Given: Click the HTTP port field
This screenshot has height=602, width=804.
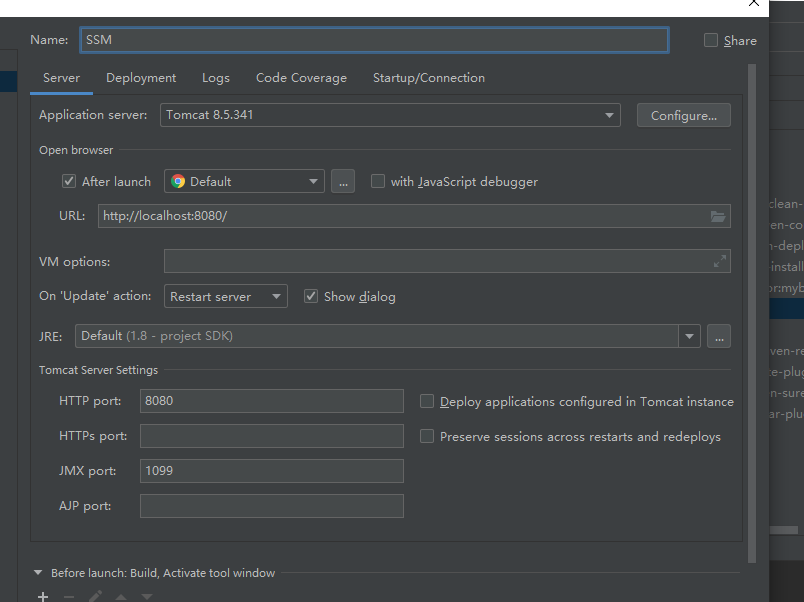Looking at the screenshot, I should pyautogui.click(x=272, y=401).
